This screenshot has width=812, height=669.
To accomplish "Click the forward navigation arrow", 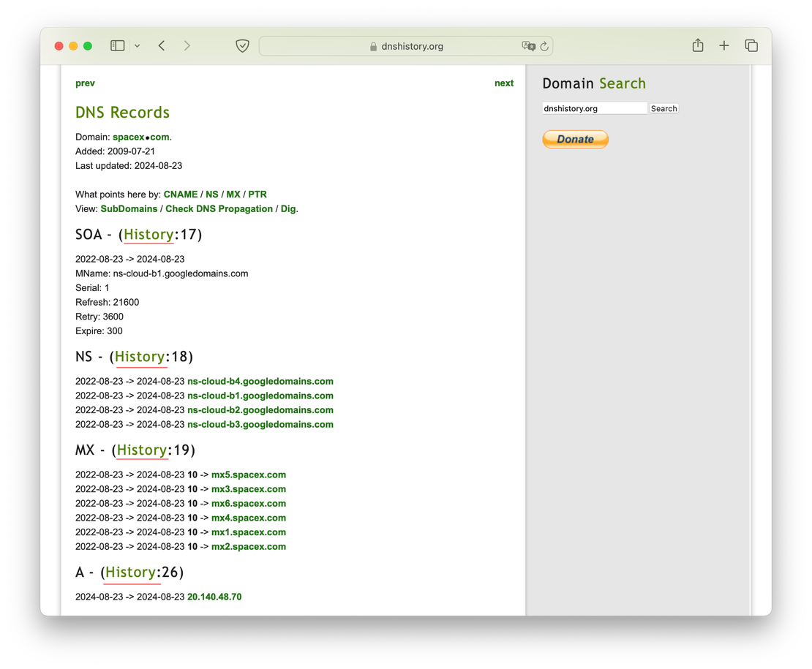I will pos(187,46).
